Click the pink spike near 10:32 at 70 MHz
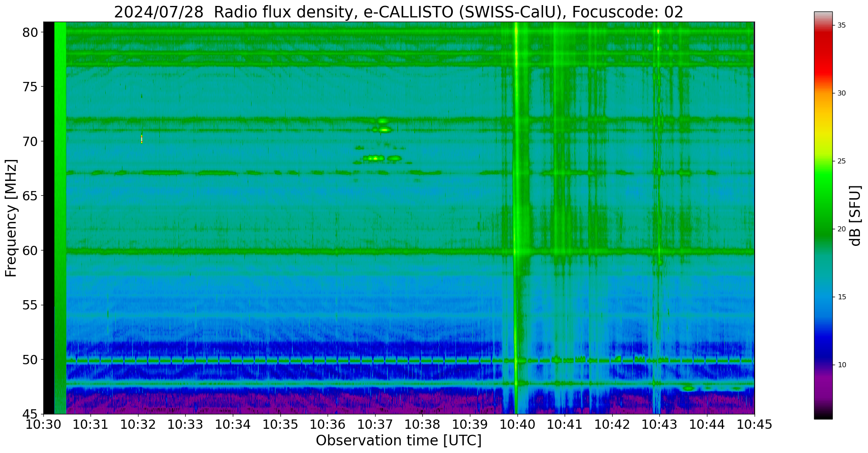 click(x=141, y=139)
